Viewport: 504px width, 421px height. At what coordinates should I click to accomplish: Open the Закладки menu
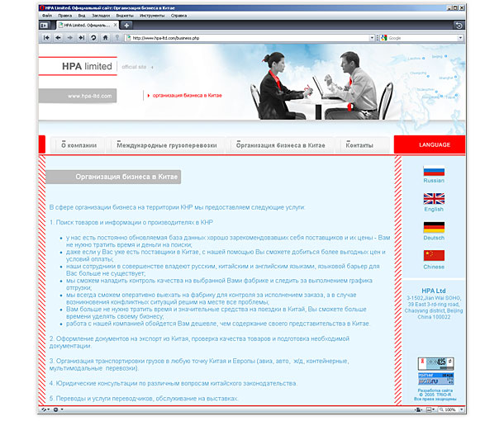(101, 16)
